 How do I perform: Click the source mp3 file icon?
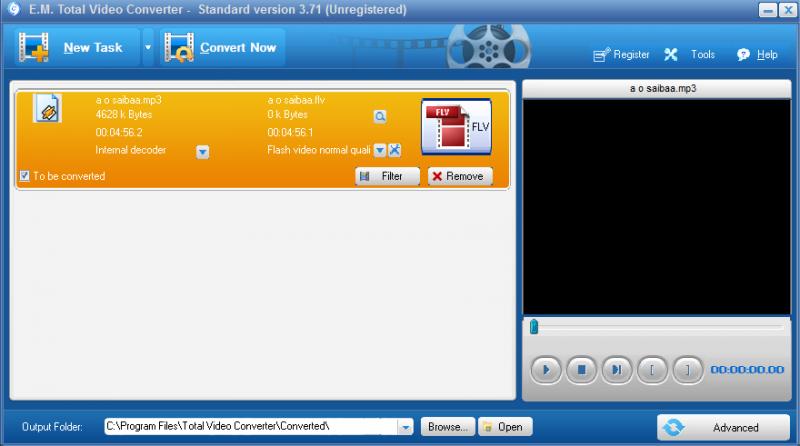pos(47,108)
